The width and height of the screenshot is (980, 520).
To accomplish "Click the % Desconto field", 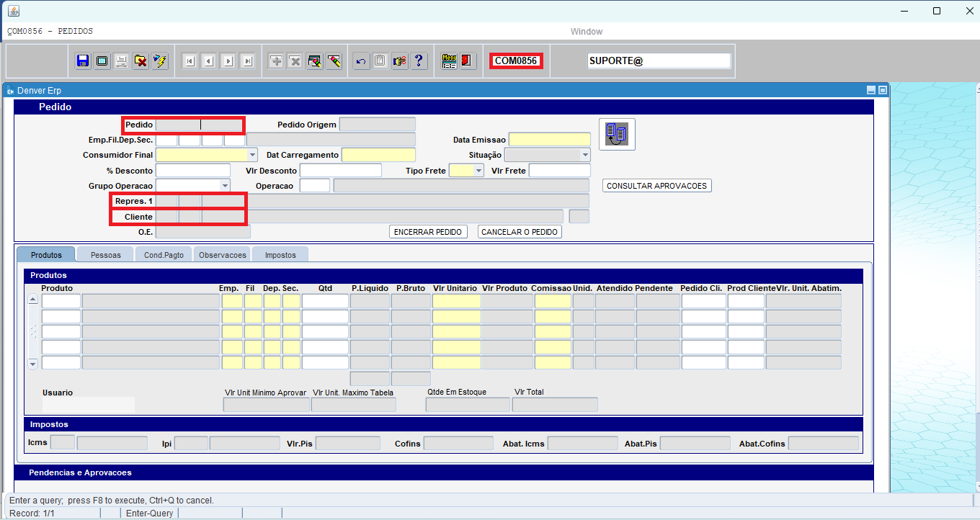I will pyautogui.click(x=193, y=171).
